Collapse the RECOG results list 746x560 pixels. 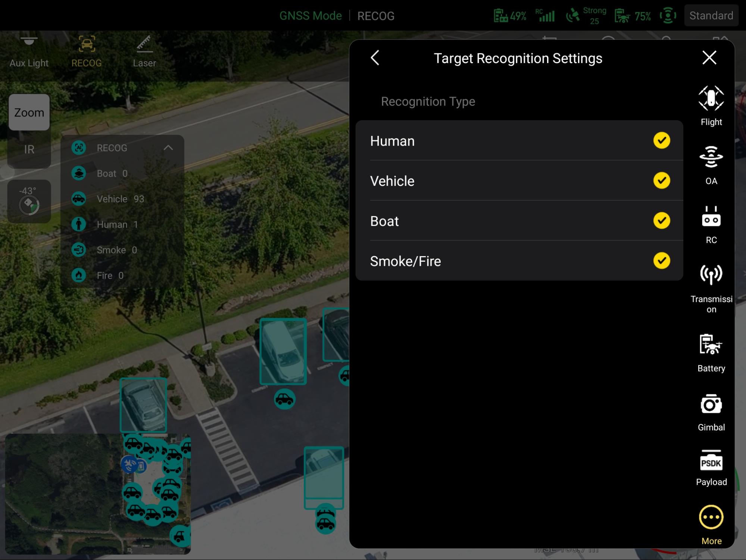(168, 148)
